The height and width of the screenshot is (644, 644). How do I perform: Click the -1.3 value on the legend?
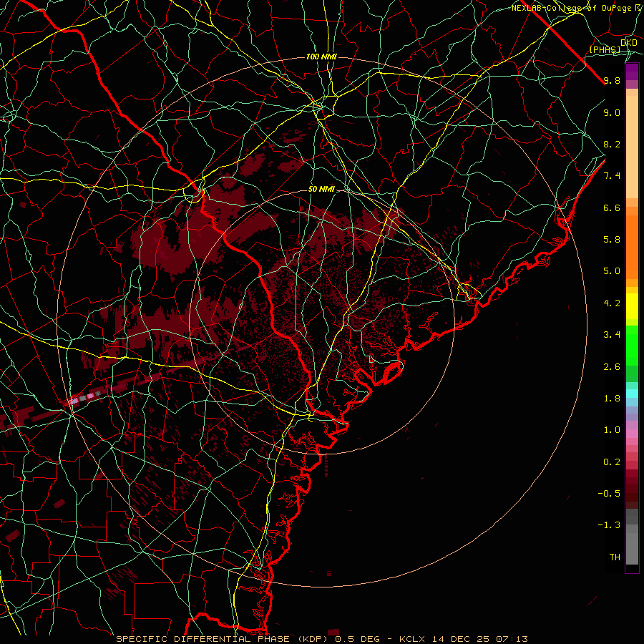point(609,525)
